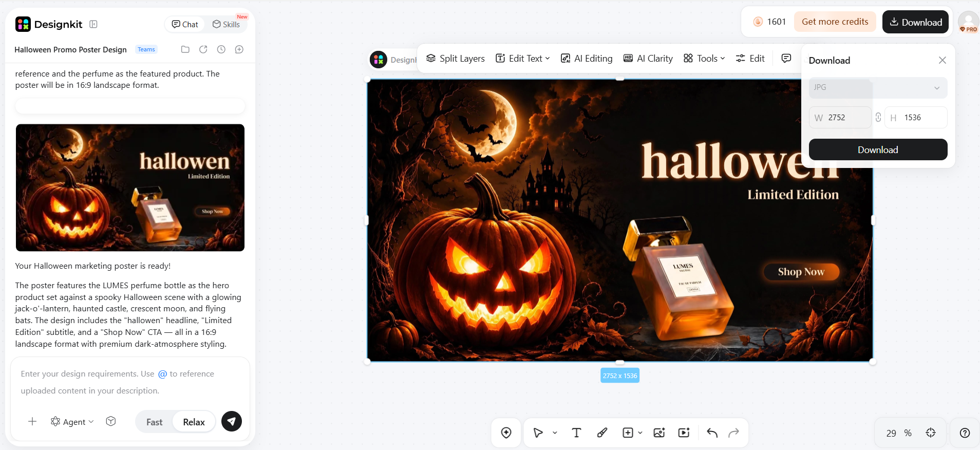Close the Download panel
This screenshot has height=450, width=980.
point(943,60)
